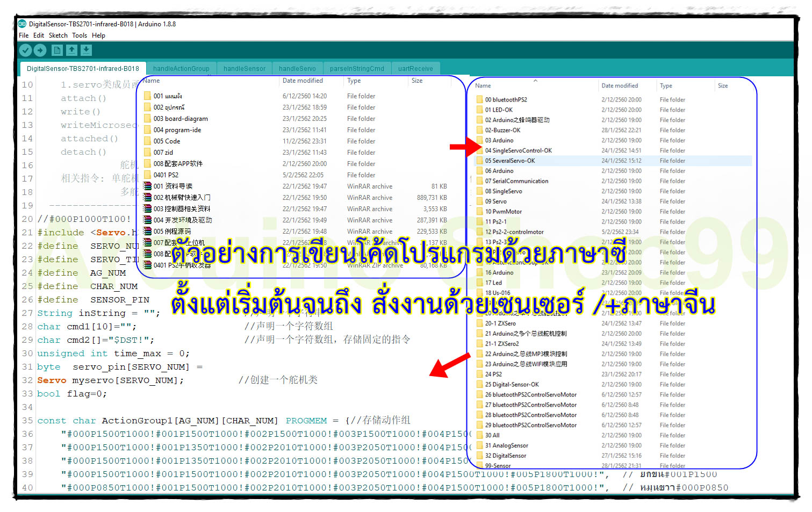
Task: Click the Verify checkmark button
Action: tap(25, 50)
